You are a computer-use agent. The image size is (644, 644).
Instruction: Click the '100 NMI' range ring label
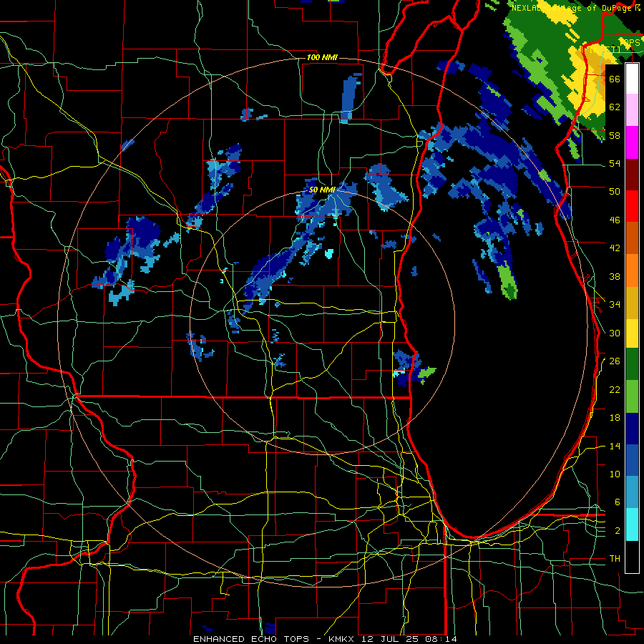[x=322, y=57]
